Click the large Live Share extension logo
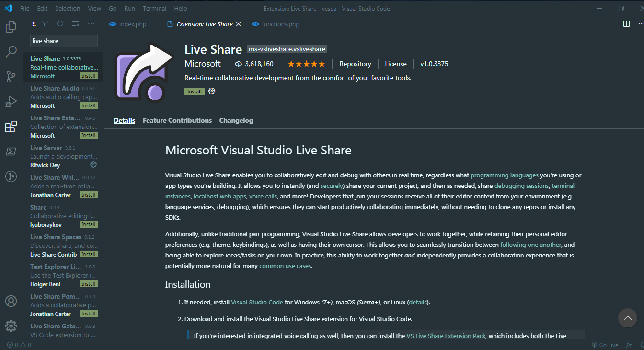The width and height of the screenshot is (644, 350). point(144,72)
